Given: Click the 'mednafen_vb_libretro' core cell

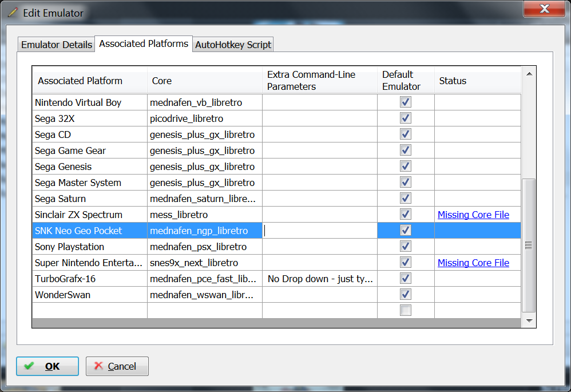Looking at the screenshot, I should coord(205,102).
